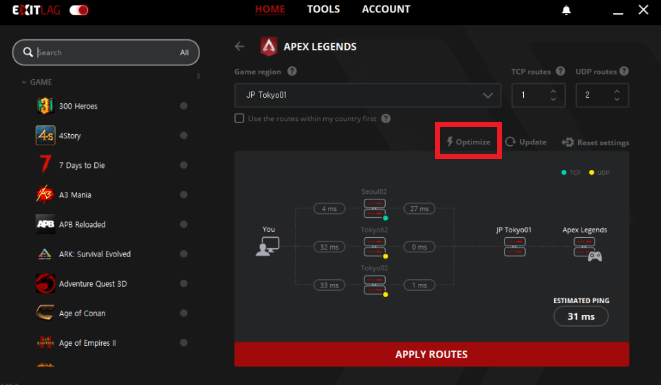
Task: Go back using the left arrow
Action: coord(239,46)
